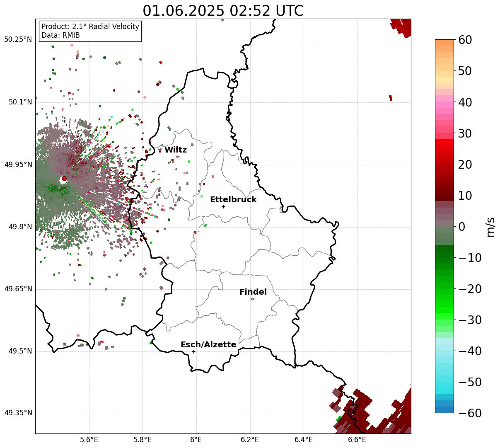Click the −60 colorbar tick label
The height and width of the screenshot is (448, 500).
click(x=470, y=413)
